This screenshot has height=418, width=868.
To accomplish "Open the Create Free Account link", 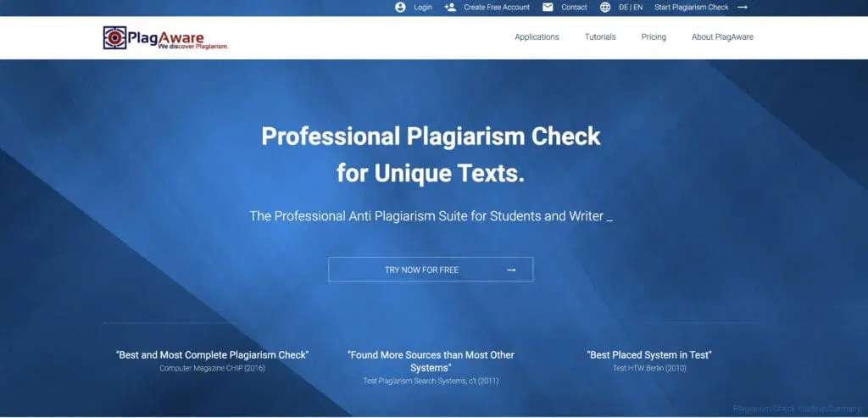I will 497,8.
